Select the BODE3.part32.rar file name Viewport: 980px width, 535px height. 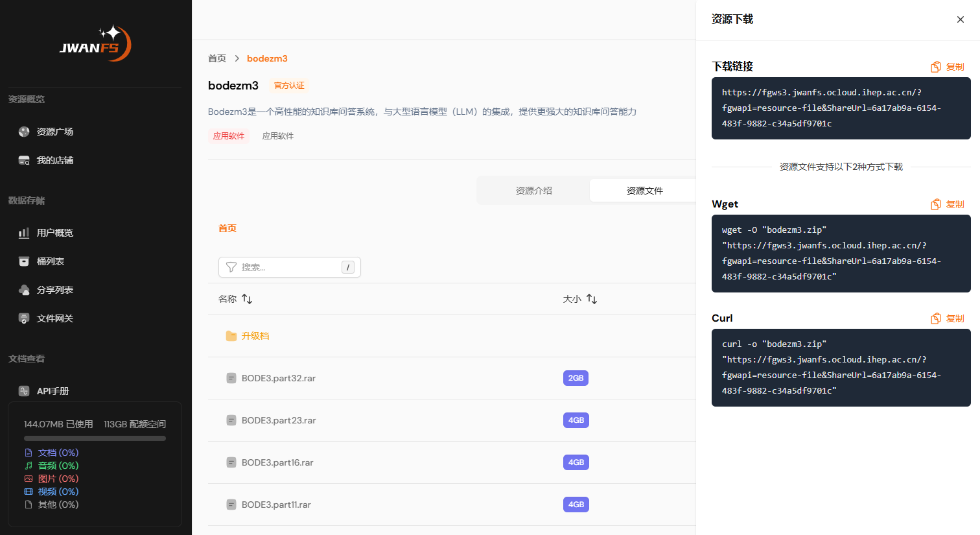click(x=279, y=378)
